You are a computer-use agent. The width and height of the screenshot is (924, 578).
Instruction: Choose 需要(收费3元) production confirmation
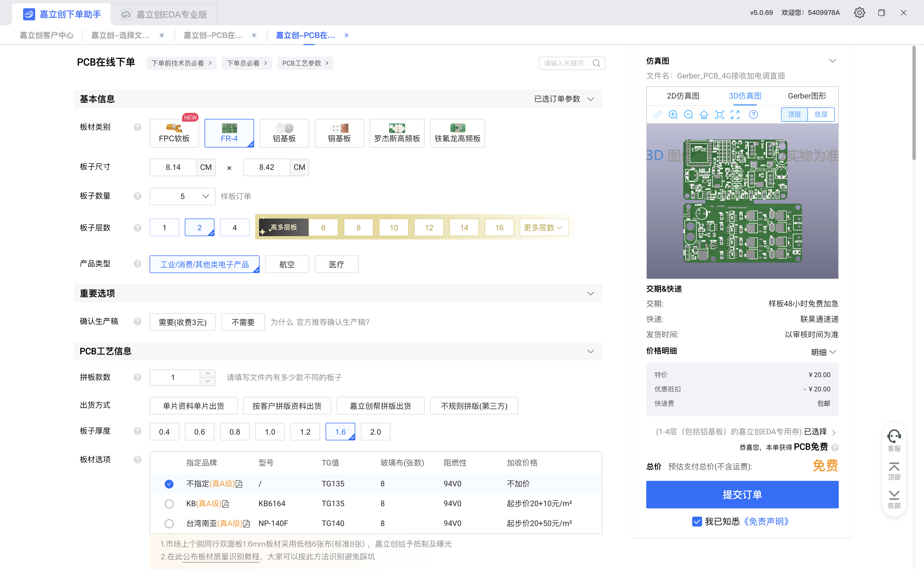[x=183, y=322]
